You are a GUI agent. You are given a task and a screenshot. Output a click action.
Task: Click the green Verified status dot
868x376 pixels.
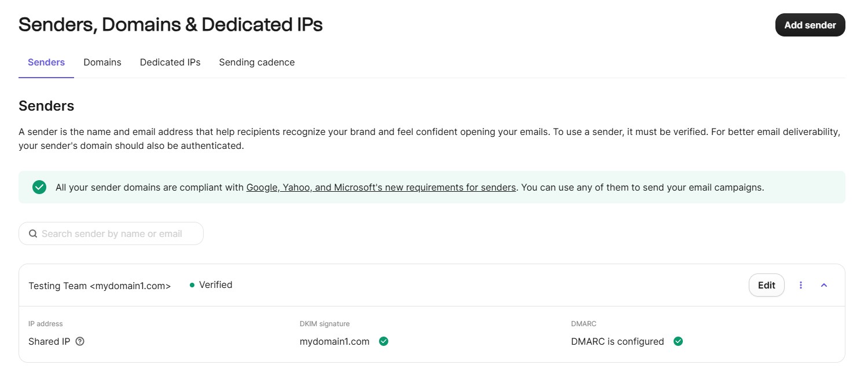[192, 285]
